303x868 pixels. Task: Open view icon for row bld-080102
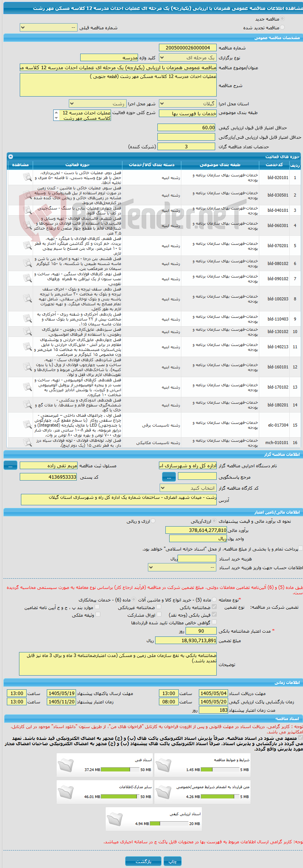tap(27, 263)
